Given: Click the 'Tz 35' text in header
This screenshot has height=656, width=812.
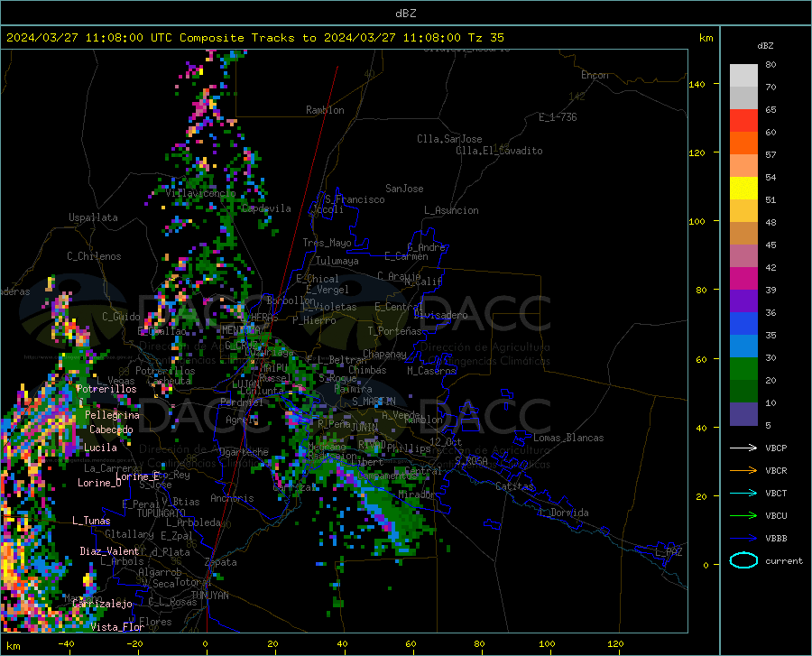Looking at the screenshot, I should [485, 38].
